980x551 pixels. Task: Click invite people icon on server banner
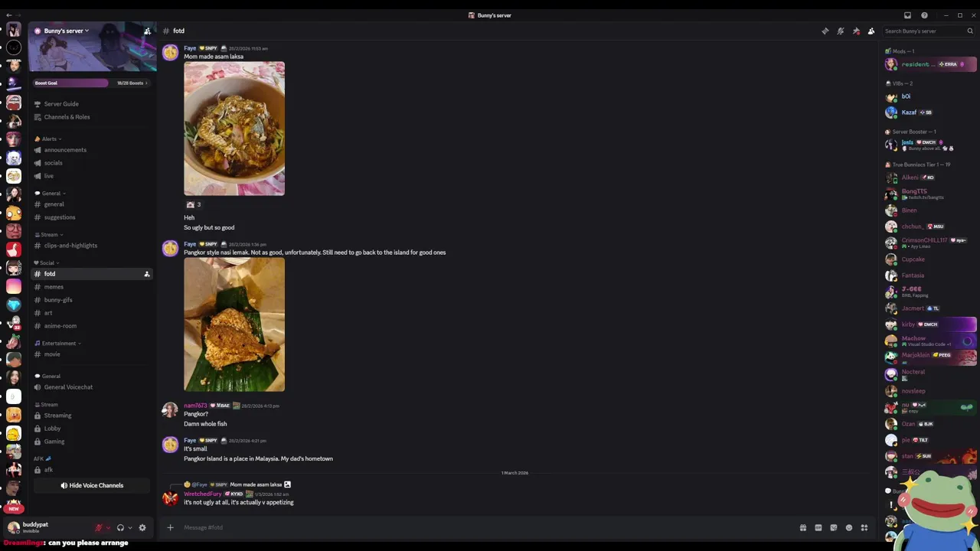click(x=147, y=31)
